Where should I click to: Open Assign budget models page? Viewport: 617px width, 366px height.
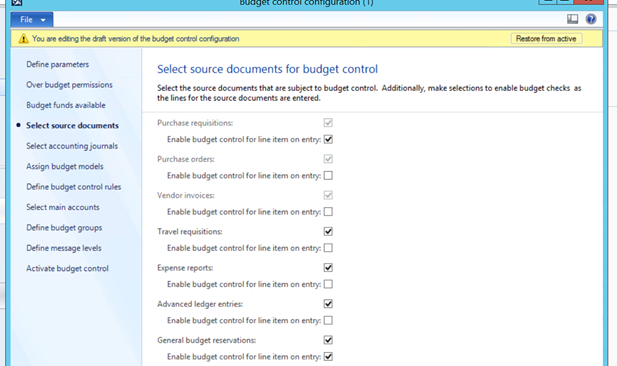[x=65, y=166]
